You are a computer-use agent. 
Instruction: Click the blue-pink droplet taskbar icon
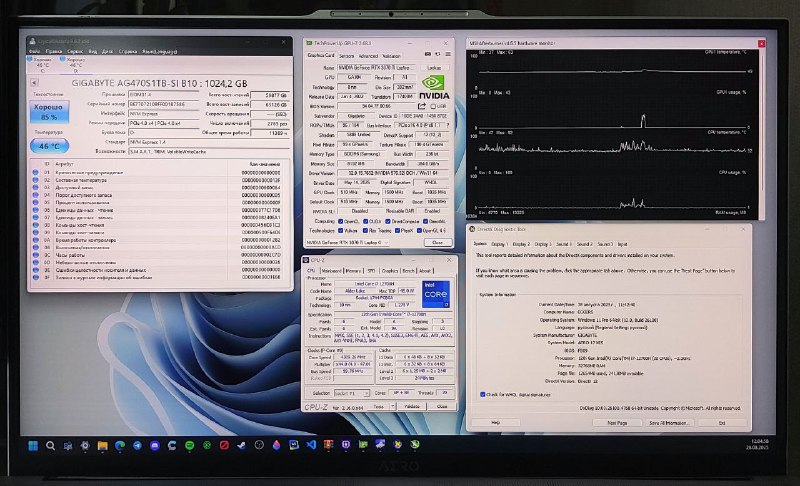(x=276, y=445)
